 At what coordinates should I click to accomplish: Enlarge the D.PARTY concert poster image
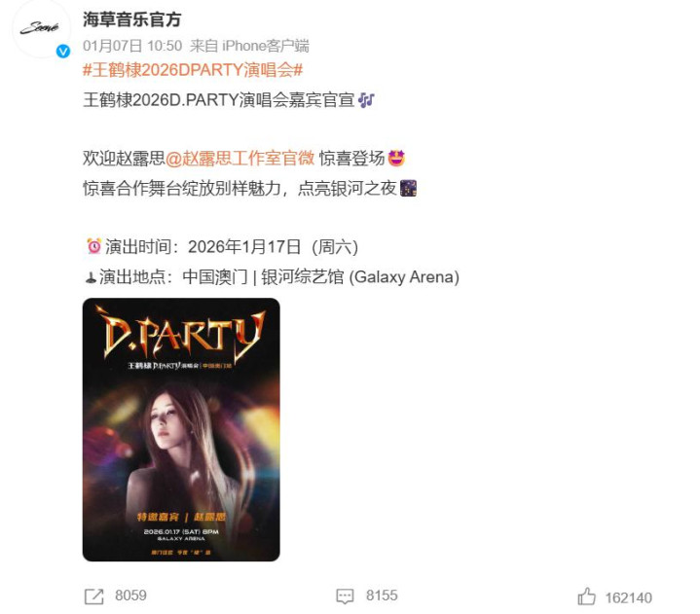coord(181,430)
